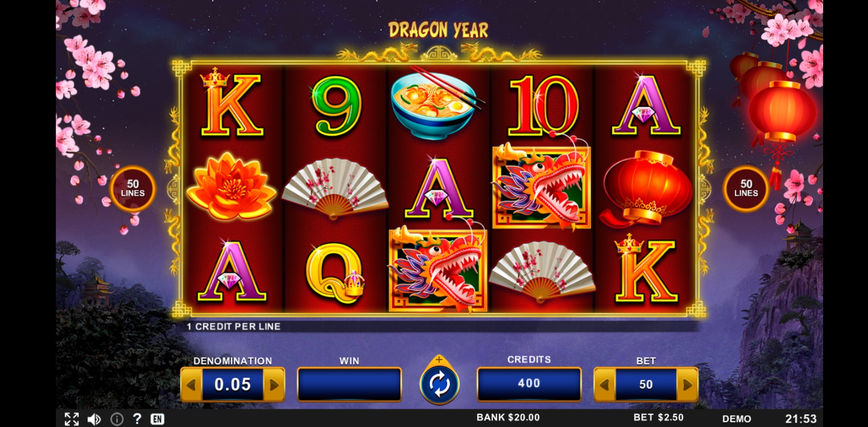Spin the reels with the circular arrow button
This screenshot has height=427, width=868.
pyautogui.click(x=439, y=384)
